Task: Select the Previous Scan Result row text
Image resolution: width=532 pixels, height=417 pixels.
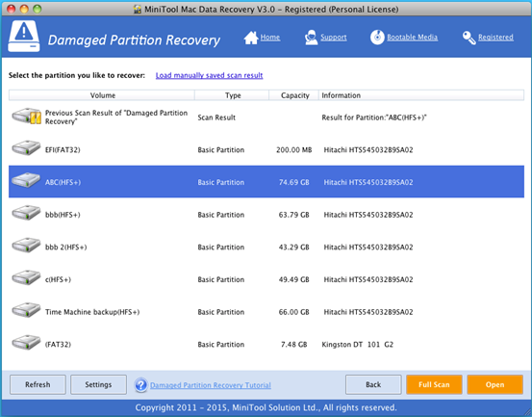Action: (x=116, y=117)
